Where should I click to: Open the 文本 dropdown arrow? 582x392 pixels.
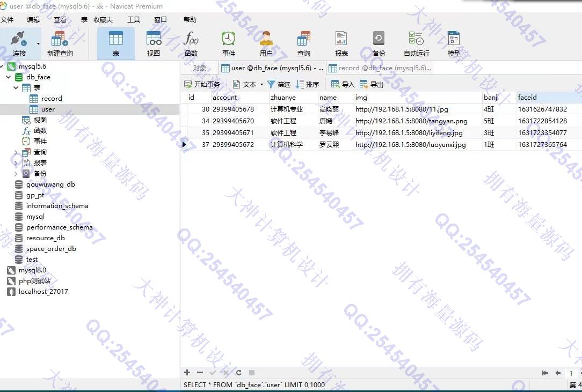[x=261, y=85]
